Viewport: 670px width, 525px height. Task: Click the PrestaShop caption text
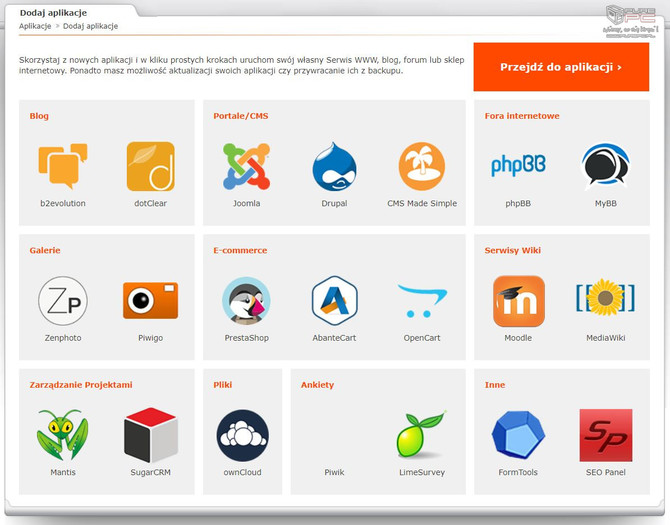(247, 337)
